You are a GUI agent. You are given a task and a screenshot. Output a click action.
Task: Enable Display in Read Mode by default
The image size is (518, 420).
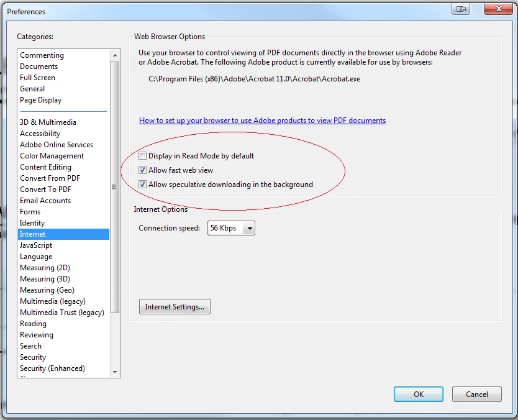click(x=142, y=156)
